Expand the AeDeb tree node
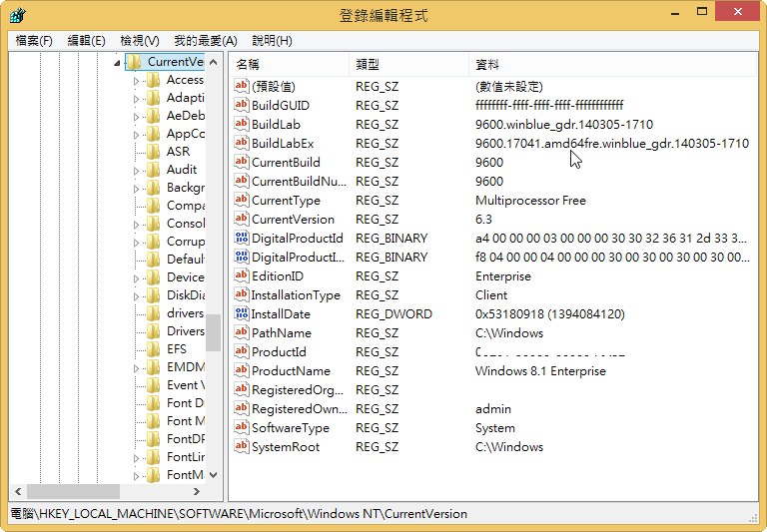 tap(137, 116)
